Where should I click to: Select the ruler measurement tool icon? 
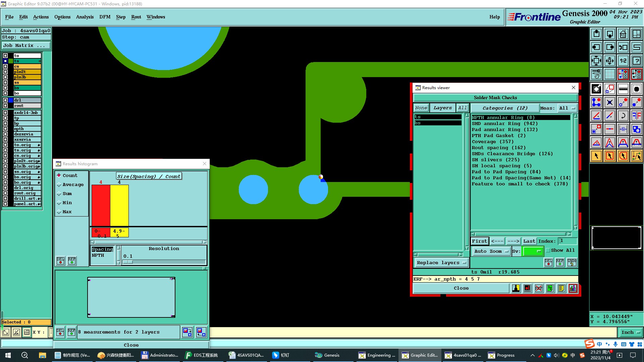tap(623, 89)
